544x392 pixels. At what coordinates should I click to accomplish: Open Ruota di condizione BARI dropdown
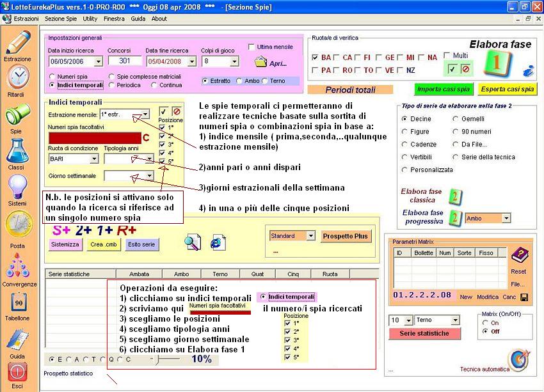tap(94, 159)
